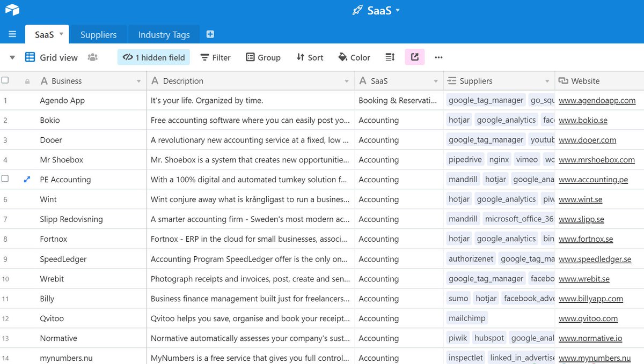Open the more options ellipsis
The height and width of the screenshot is (364, 644).
point(439,57)
